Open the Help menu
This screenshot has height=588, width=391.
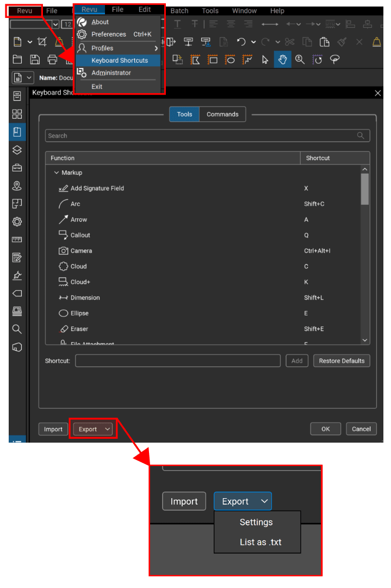pyautogui.click(x=277, y=11)
